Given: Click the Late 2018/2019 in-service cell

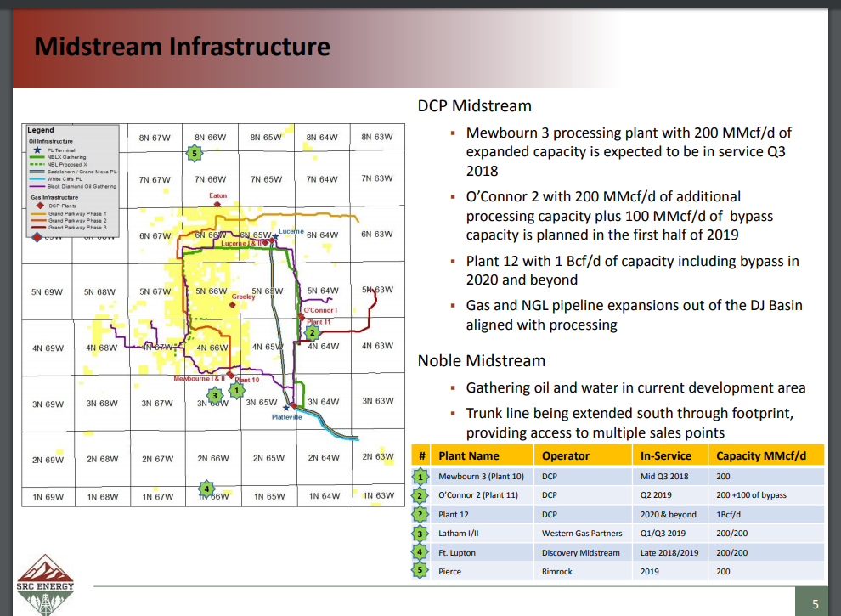Looking at the screenshot, I should coord(669,552).
